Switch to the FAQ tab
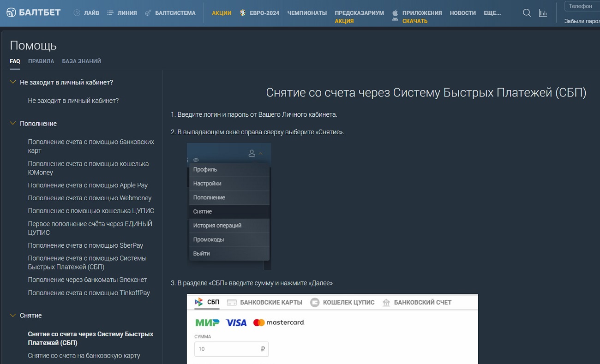This screenshot has height=364, width=600. [x=15, y=61]
